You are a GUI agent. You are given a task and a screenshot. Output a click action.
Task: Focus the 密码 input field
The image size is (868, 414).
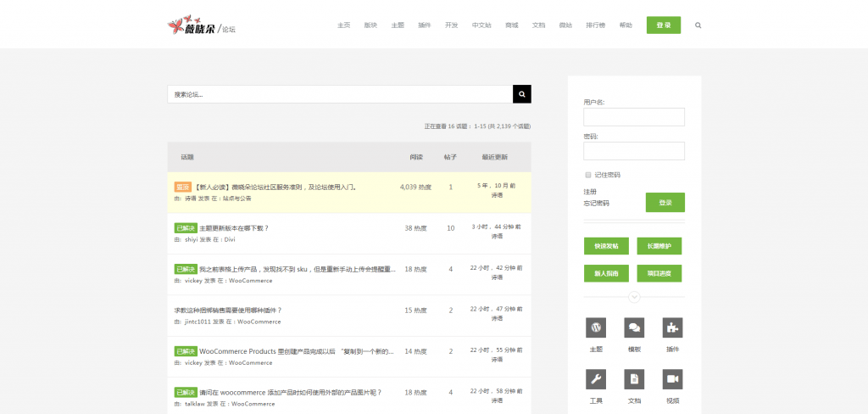634,151
